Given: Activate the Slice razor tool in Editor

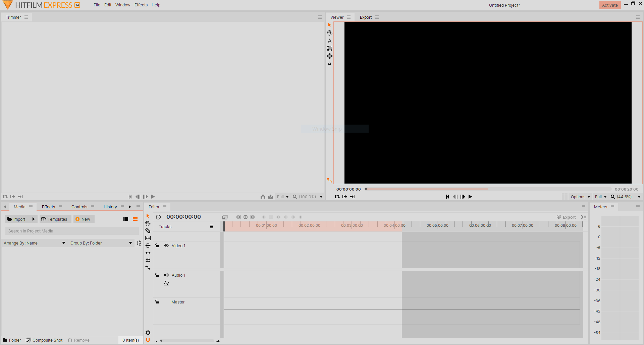Looking at the screenshot, I should pyautogui.click(x=148, y=231).
